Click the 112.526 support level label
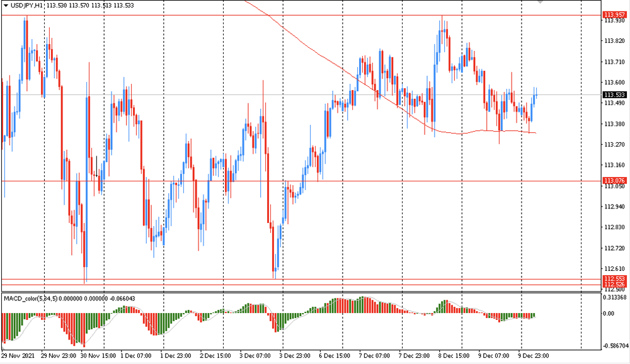Image resolution: width=630 pixels, height=364 pixels. 615,285
